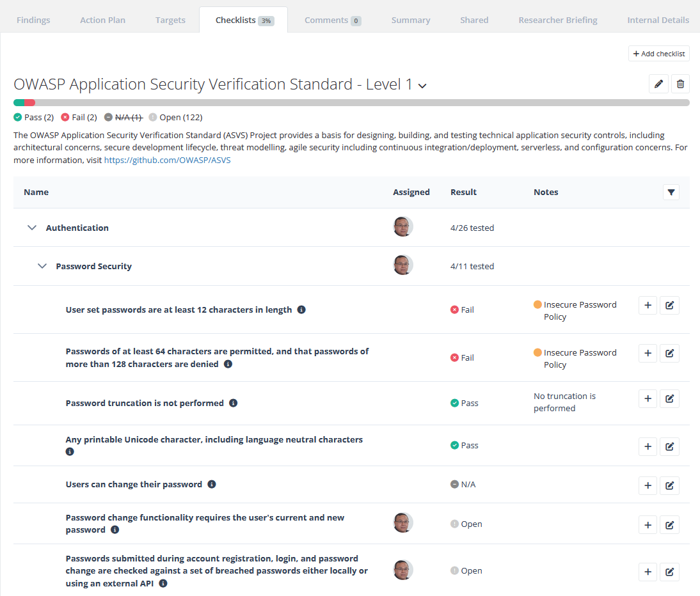Change Open result for current and new password
This screenshot has width=700, height=596.
(466, 524)
